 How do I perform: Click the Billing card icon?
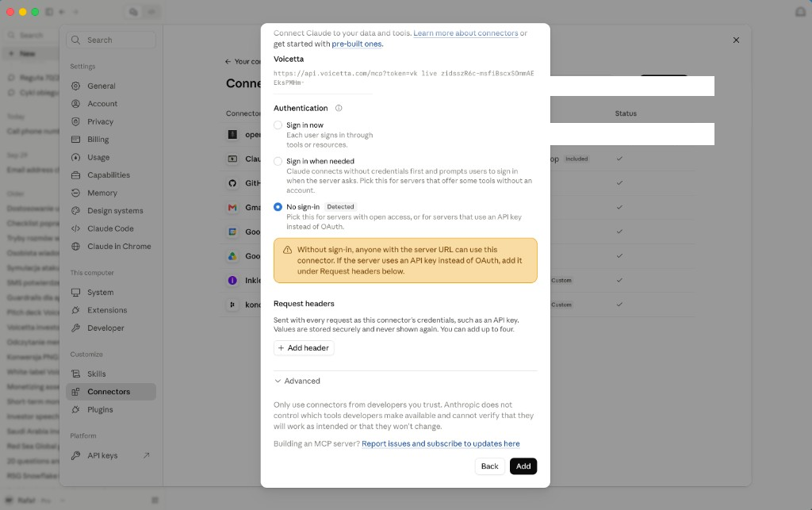75,140
